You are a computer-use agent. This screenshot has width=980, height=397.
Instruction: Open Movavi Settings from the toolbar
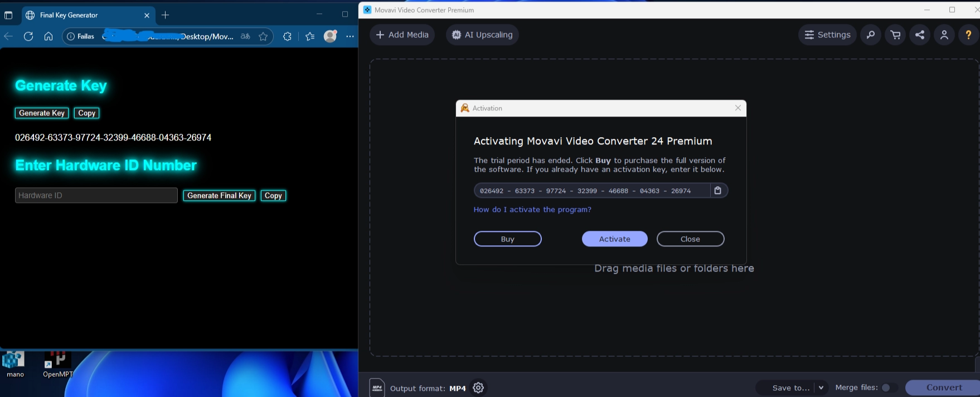tap(827, 35)
